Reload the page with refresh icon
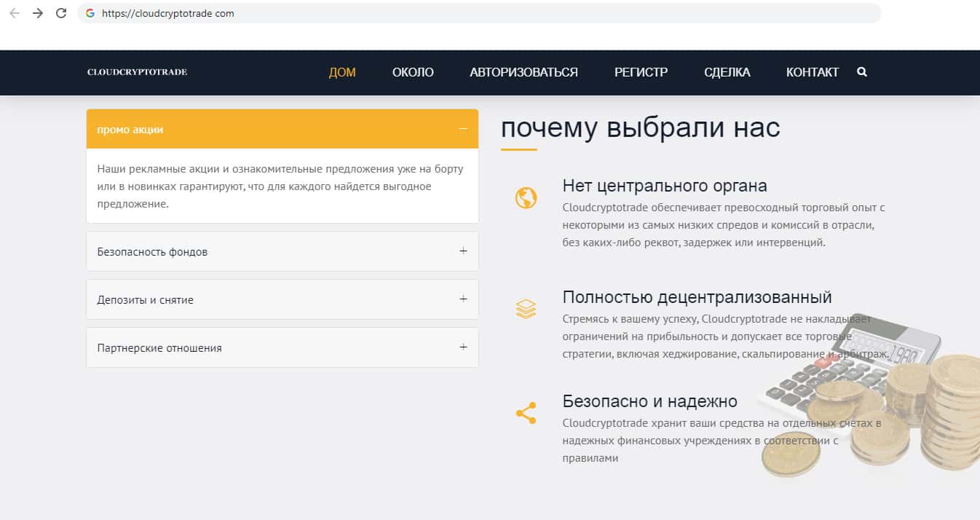 coord(61,13)
